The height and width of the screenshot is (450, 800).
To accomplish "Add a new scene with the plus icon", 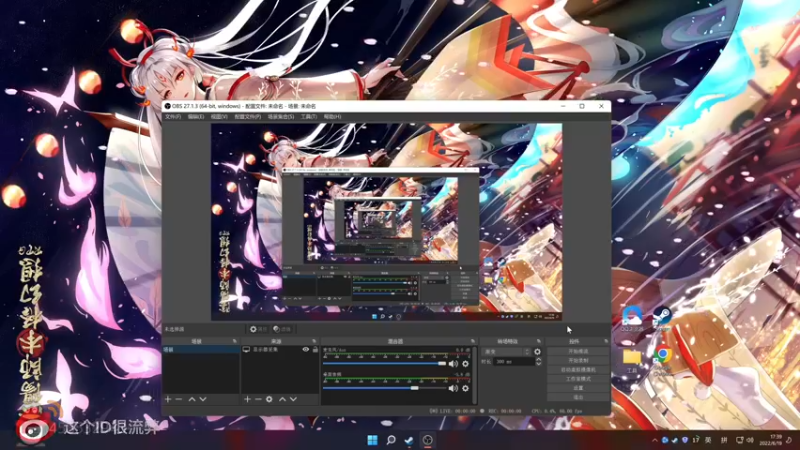I will pos(168,399).
